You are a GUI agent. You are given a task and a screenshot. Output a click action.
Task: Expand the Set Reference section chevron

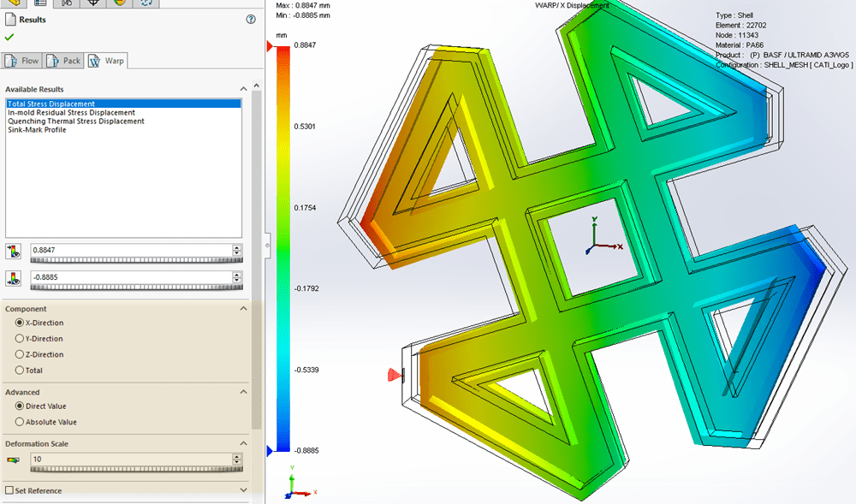pyautogui.click(x=243, y=490)
